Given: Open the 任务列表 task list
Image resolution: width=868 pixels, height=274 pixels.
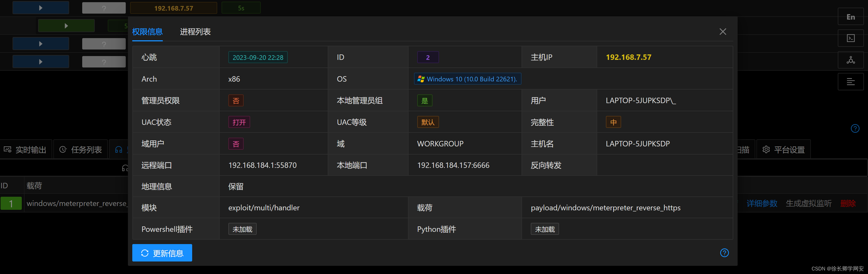Looking at the screenshot, I should (80, 149).
